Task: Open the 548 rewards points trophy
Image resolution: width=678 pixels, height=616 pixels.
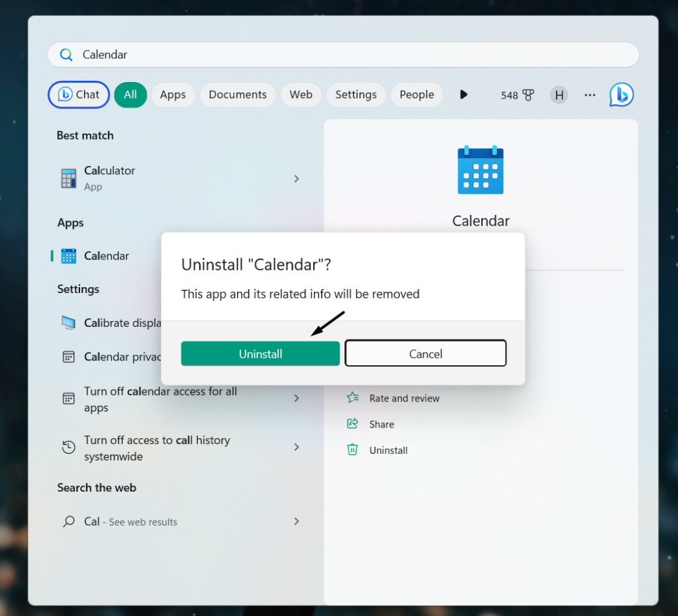Action: point(517,95)
